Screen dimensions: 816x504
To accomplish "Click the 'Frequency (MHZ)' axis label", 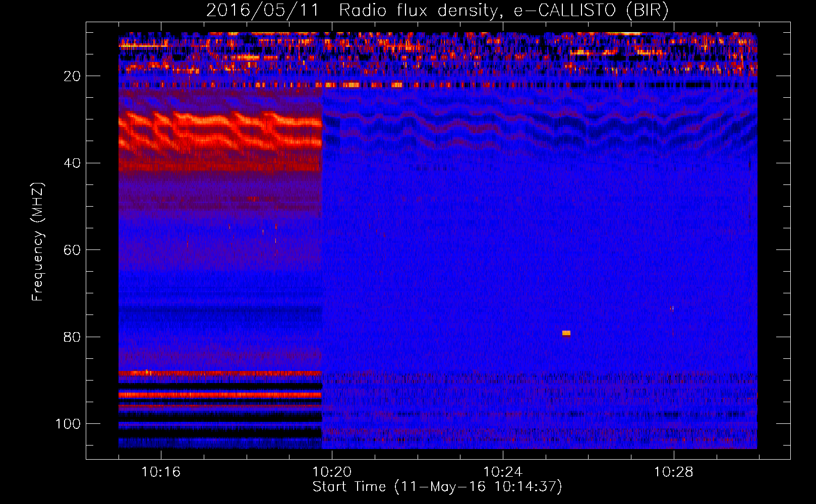I will tap(38, 241).
